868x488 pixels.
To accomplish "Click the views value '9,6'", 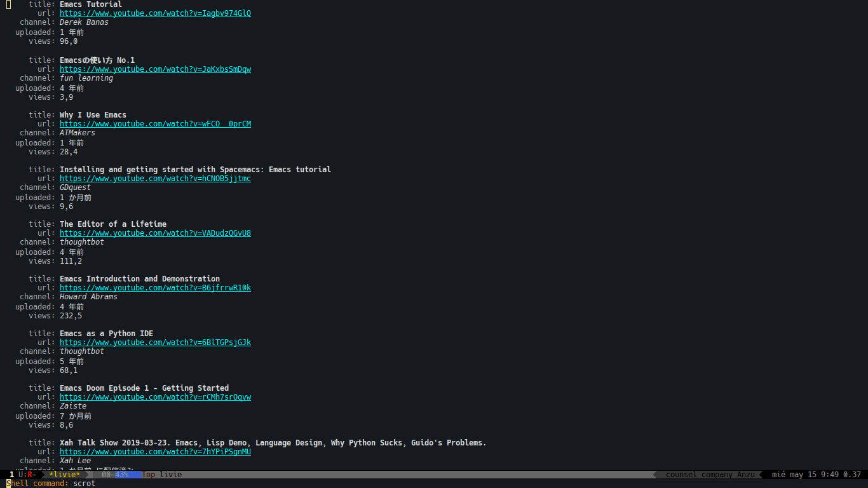I will [x=66, y=207].
